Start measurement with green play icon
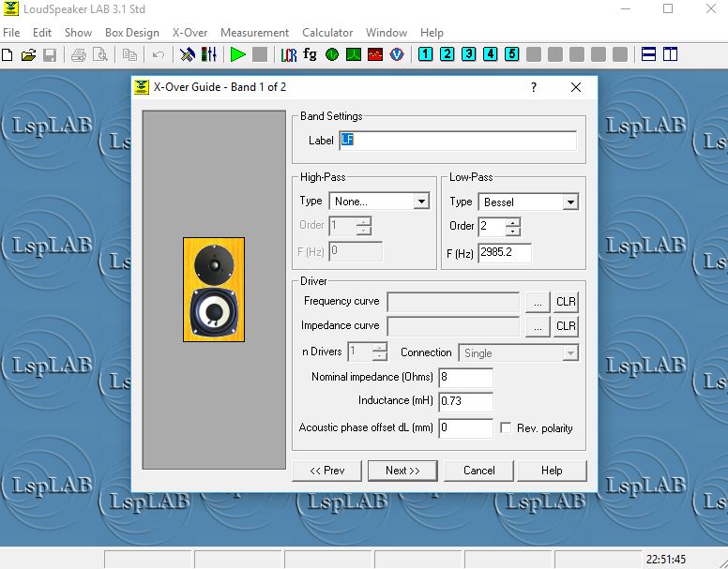This screenshot has height=569, width=728. [x=237, y=54]
